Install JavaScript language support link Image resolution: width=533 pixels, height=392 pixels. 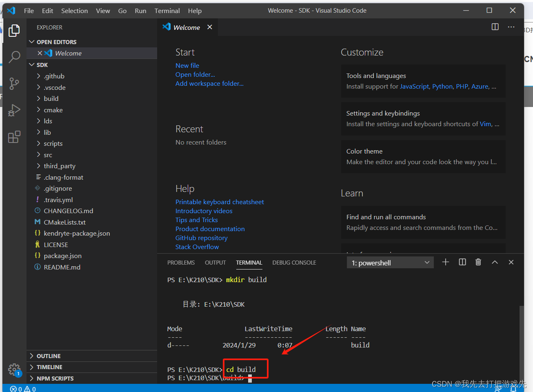click(414, 87)
